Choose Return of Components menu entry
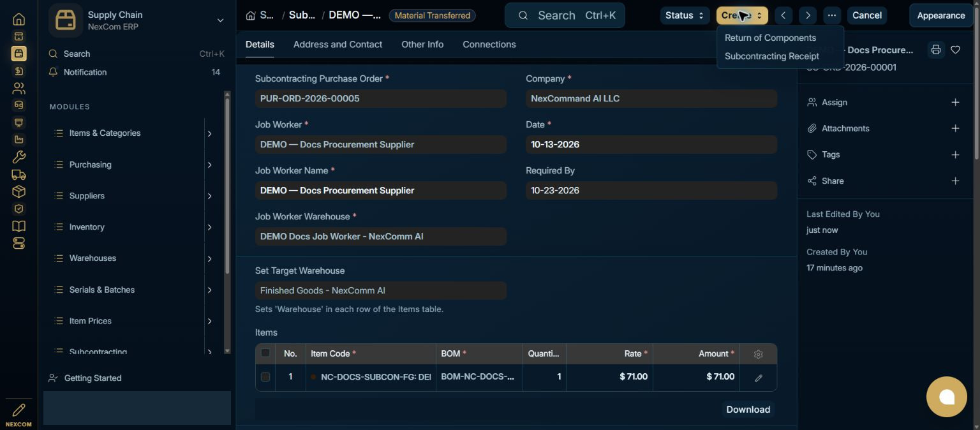This screenshot has width=980, height=430. point(770,38)
